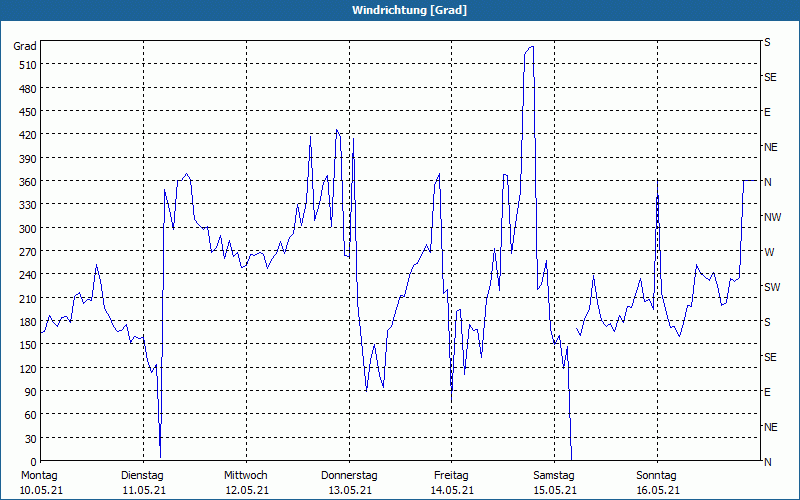Select the y-axis value 390
The image size is (800, 500).
point(28,159)
